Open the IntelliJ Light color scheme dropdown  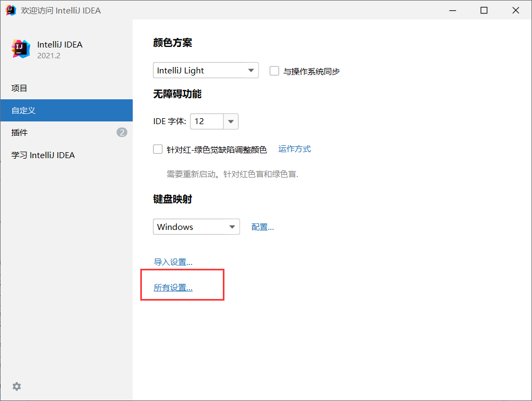pyautogui.click(x=206, y=70)
